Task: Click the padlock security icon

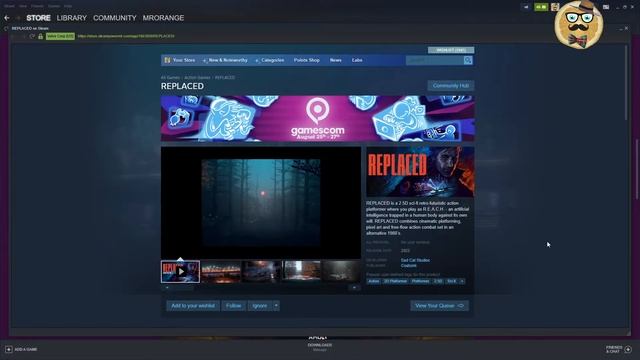Action: click(40, 36)
